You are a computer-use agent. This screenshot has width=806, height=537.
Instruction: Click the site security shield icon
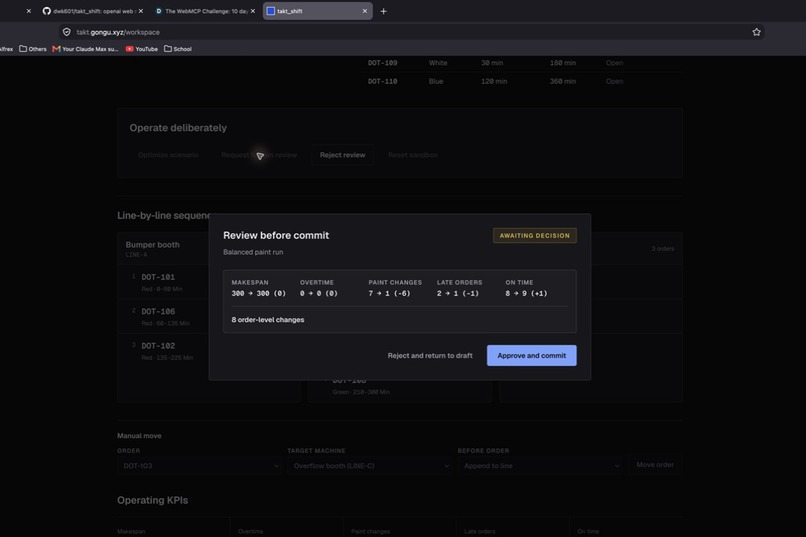(x=67, y=32)
